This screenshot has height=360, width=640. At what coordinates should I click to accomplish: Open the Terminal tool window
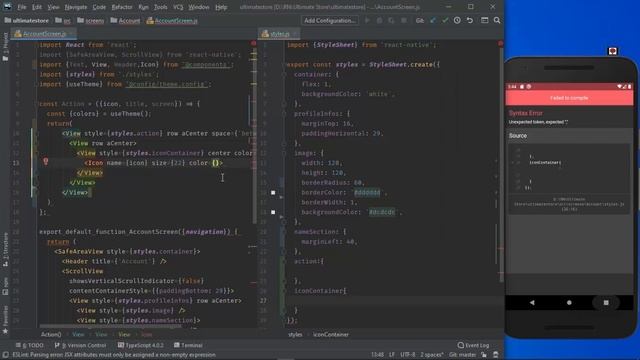pos(188,345)
